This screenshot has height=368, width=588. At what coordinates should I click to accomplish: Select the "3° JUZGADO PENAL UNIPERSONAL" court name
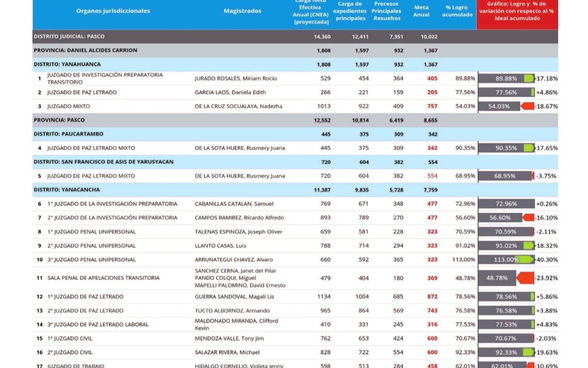91,260
